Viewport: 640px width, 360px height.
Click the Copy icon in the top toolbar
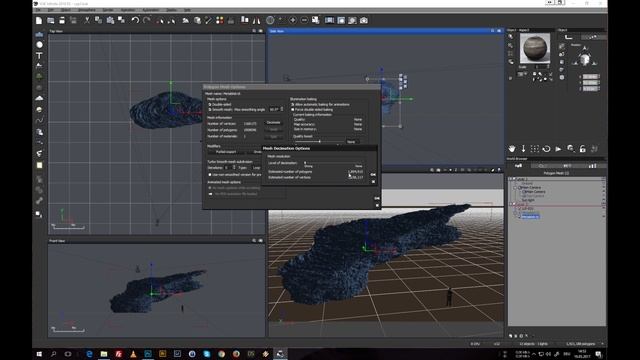coord(98,20)
